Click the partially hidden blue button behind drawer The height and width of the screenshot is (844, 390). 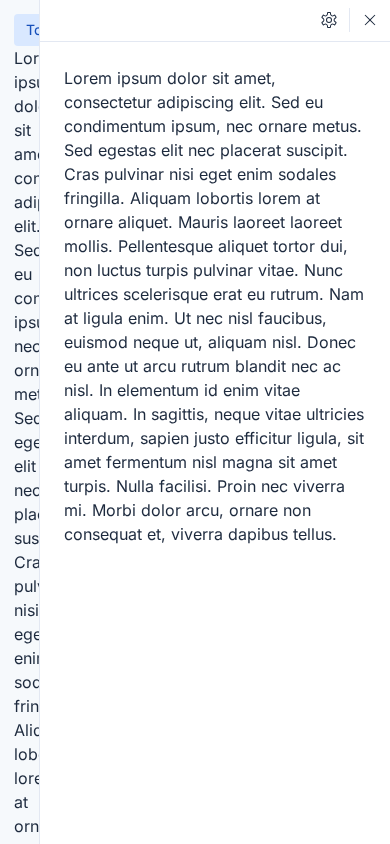(x=26, y=30)
